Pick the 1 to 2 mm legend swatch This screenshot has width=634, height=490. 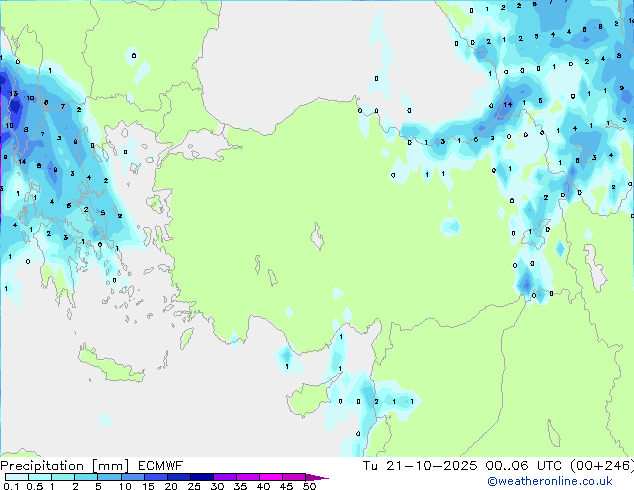pyautogui.click(x=63, y=477)
